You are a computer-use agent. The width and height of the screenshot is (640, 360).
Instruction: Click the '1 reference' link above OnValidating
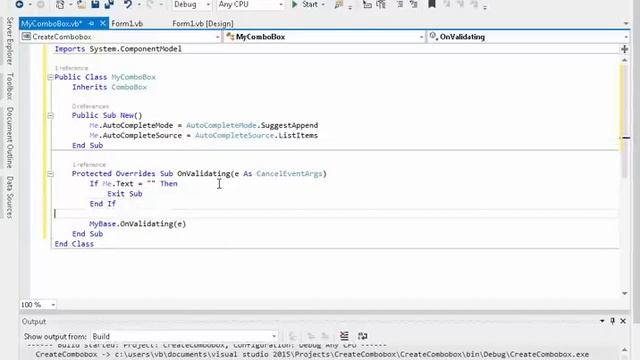coord(89,164)
